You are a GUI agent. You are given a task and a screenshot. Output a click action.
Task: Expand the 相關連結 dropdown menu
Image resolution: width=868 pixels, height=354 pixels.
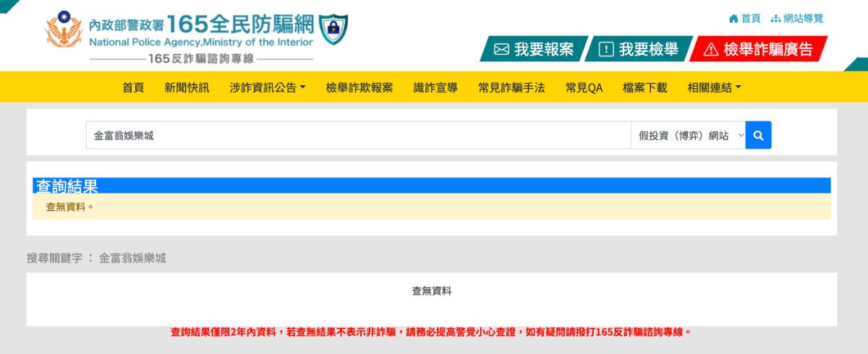click(714, 87)
